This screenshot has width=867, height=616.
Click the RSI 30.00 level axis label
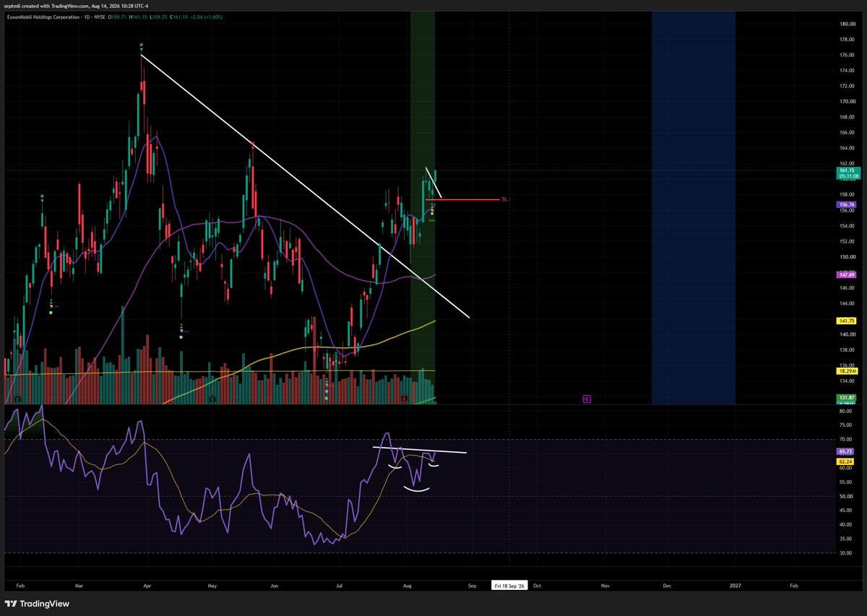click(x=847, y=553)
